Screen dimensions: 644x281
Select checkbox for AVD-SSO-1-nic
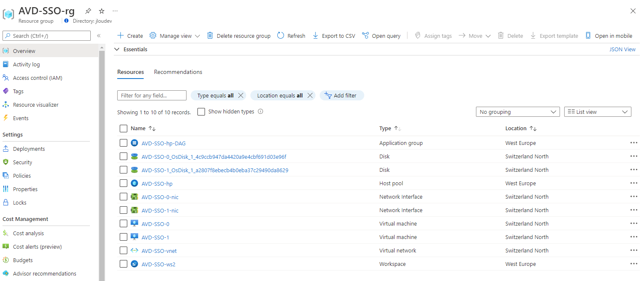pos(123,210)
